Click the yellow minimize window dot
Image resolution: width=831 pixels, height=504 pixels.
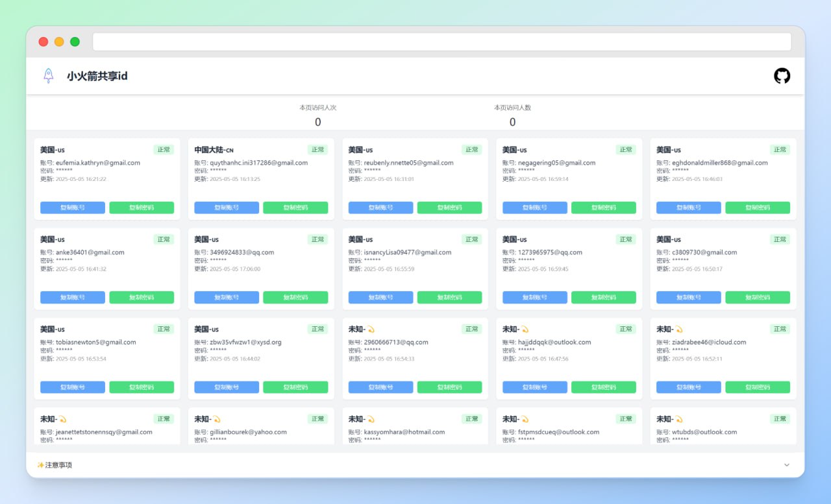[59, 42]
